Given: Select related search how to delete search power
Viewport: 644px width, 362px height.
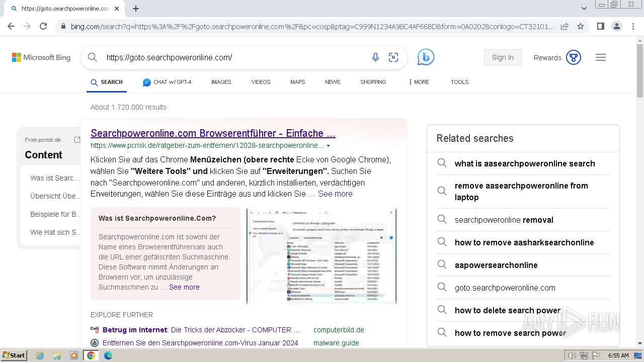Looking at the screenshot, I should (523, 310).
